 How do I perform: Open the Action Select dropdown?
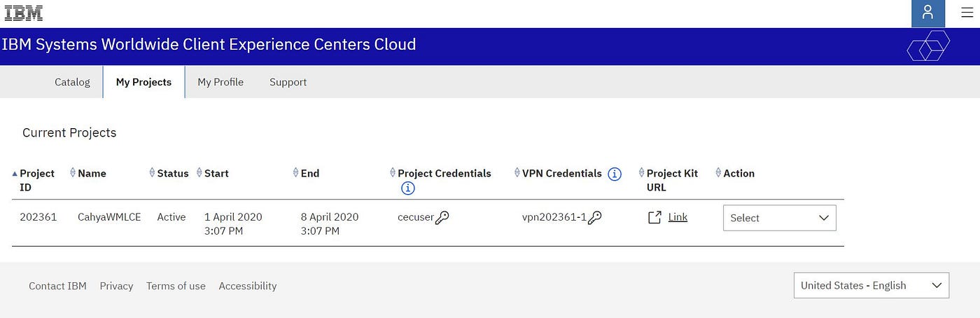point(779,218)
